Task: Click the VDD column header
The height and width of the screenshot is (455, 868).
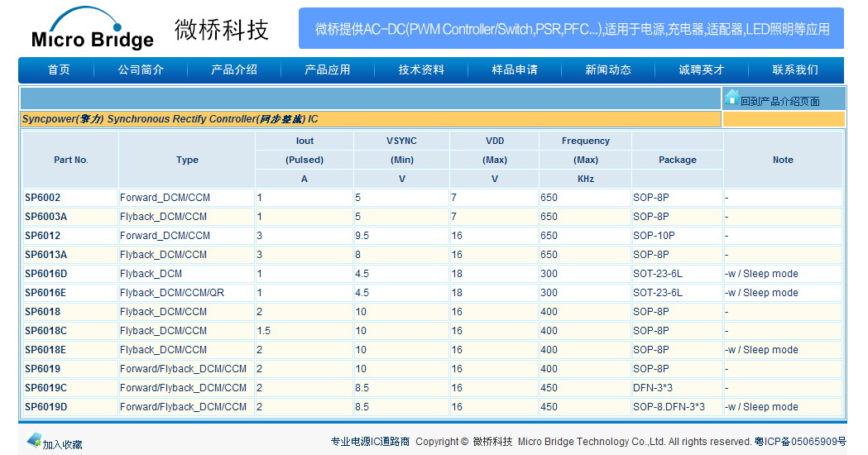Action: pyautogui.click(x=495, y=141)
